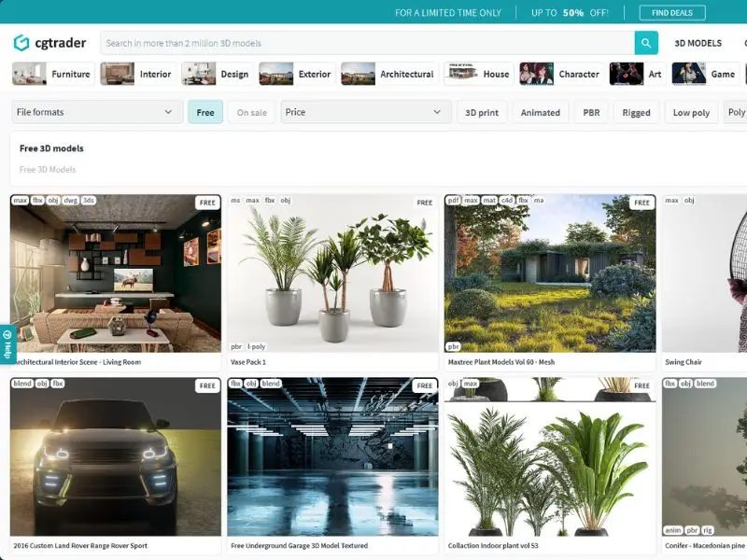Click the Art category thumbnail icon

(627, 74)
